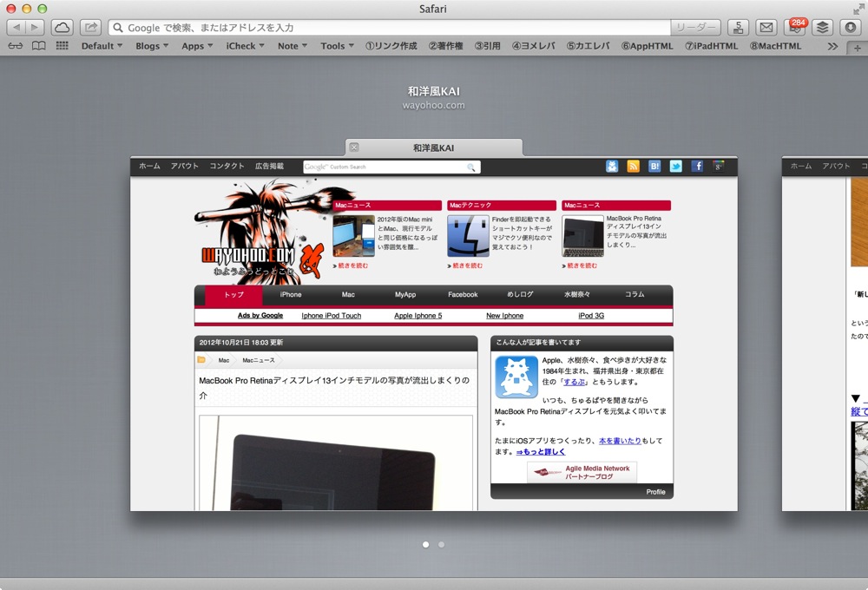Image resolution: width=868 pixels, height=590 pixels.
Task: Open the toolbar extension showing number 5
Action: [738, 27]
